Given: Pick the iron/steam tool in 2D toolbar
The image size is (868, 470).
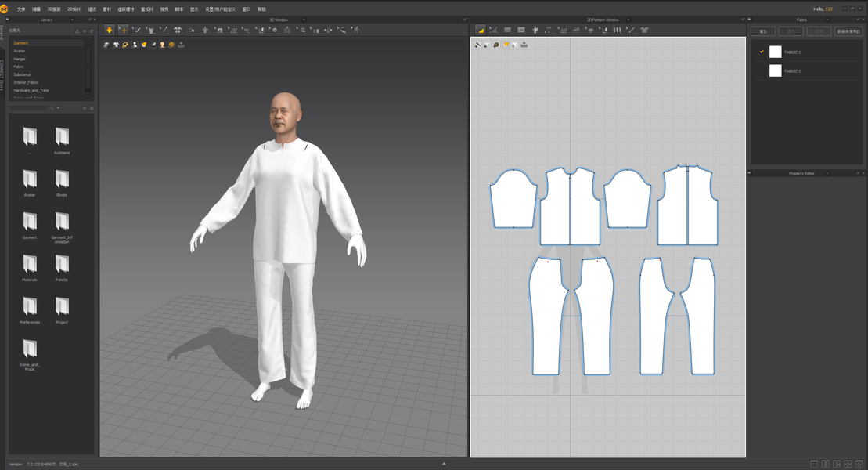Looking at the screenshot, I should pyautogui.click(x=576, y=30).
